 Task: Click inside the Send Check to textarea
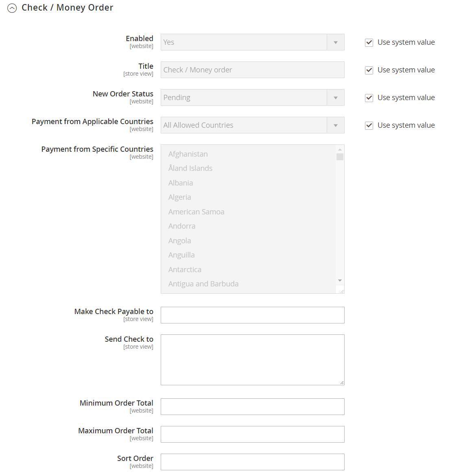(252, 360)
